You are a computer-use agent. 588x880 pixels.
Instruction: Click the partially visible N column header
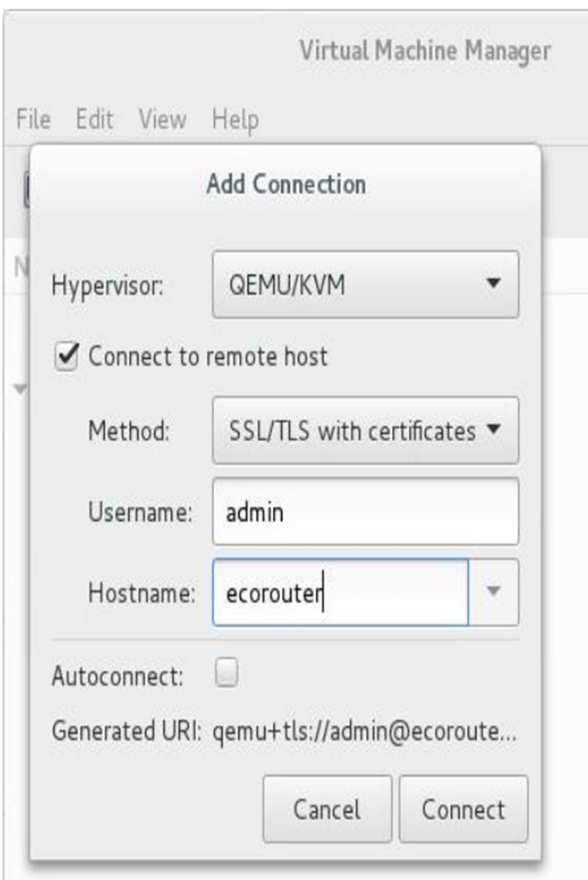click(x=21, y=266)
